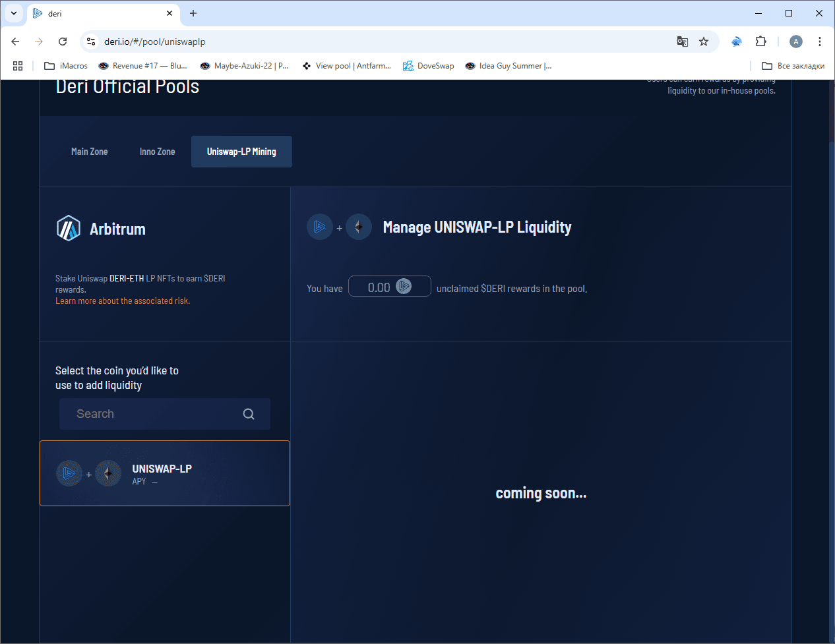Open the blue bird extension icon
Viewport: 835px width, 644px height.
click(737, 42)
